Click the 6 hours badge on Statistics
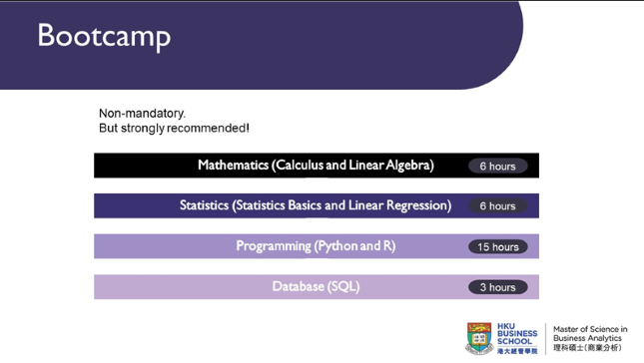This screenshot has height=363, width=644. click(498, 205)
